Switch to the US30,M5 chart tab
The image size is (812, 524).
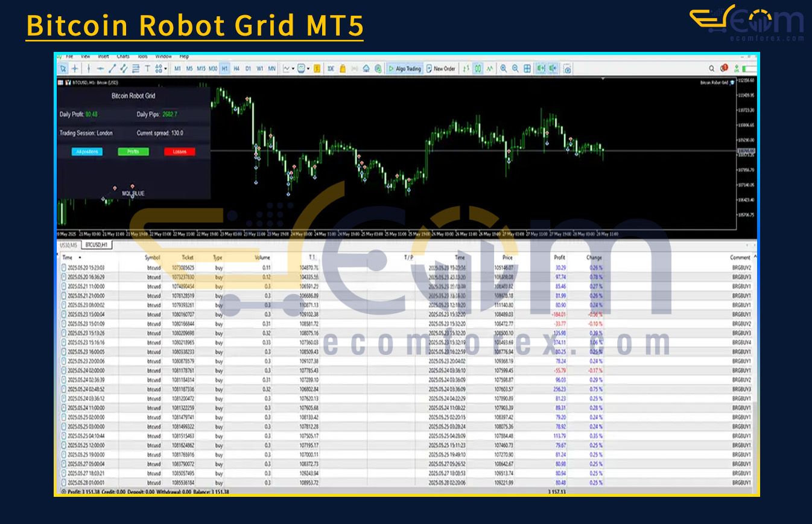click(x=68, y=245)
